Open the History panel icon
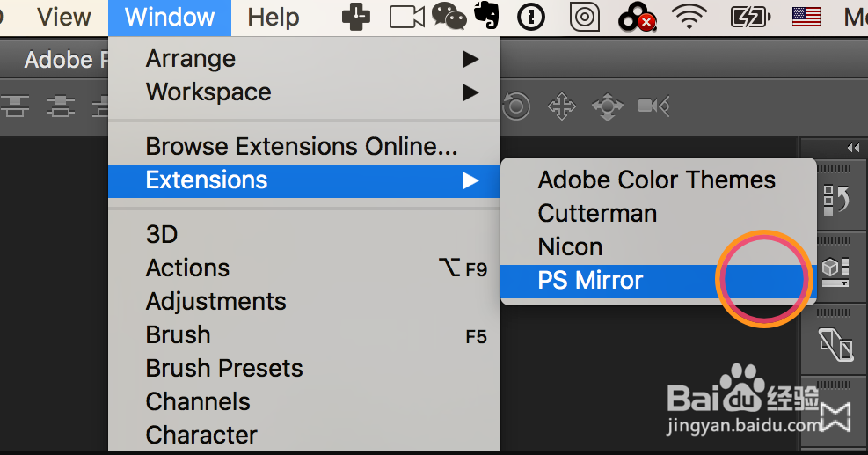 point(835,199)
